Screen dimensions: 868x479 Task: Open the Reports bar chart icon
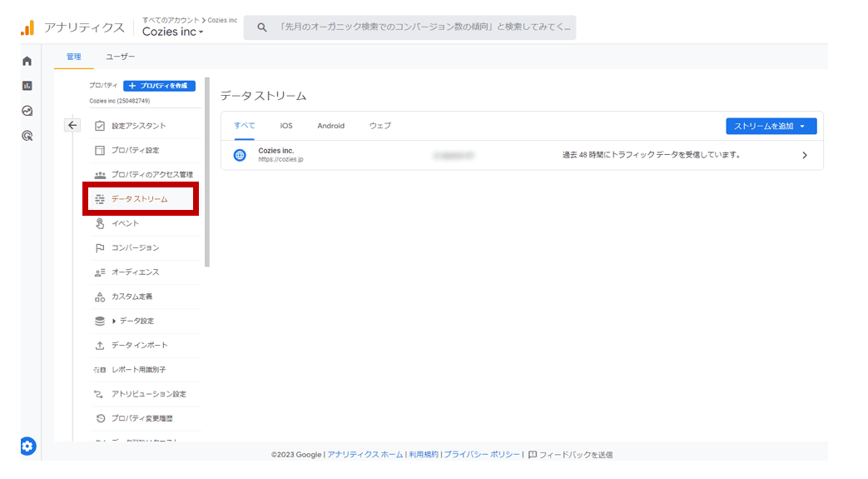27,85
